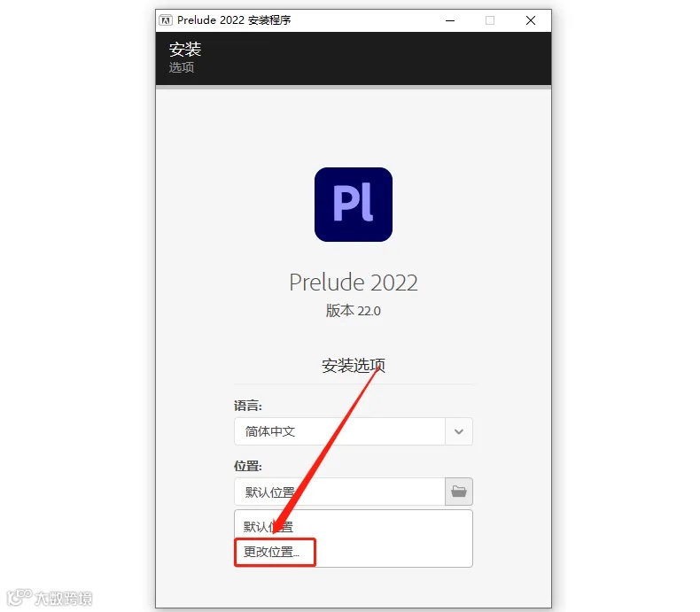The image size is (700, 612).
Task: Click the 安装 header title
Action: point(185,49)
